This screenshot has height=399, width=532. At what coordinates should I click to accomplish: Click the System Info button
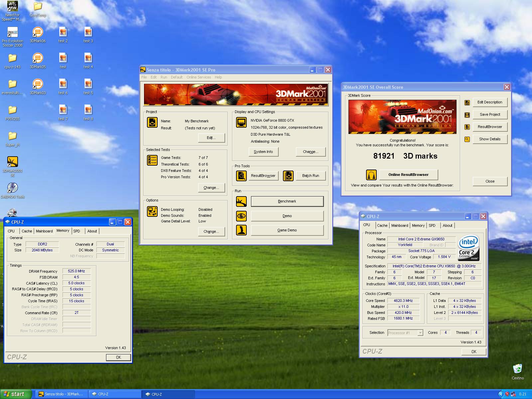(263, 152)
